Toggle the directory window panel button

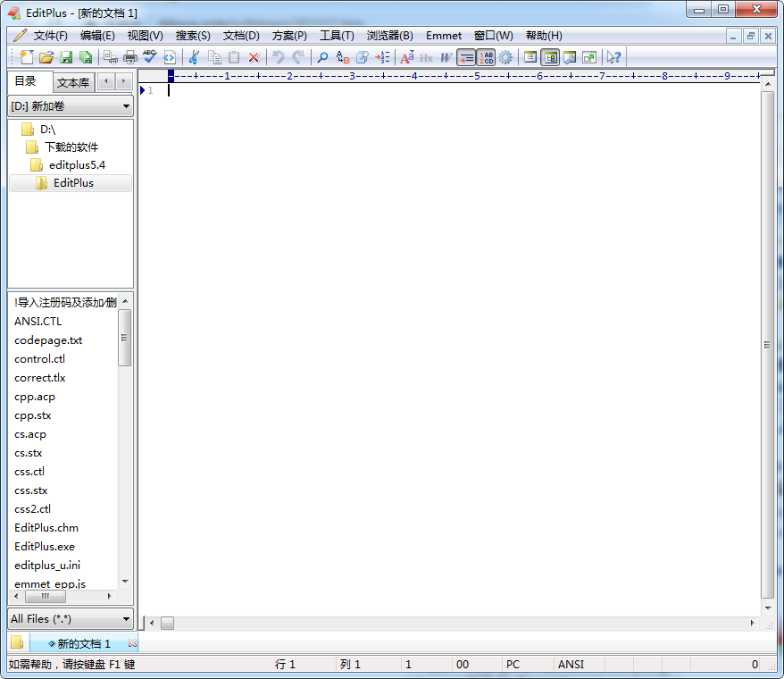(x=550, y=57)
